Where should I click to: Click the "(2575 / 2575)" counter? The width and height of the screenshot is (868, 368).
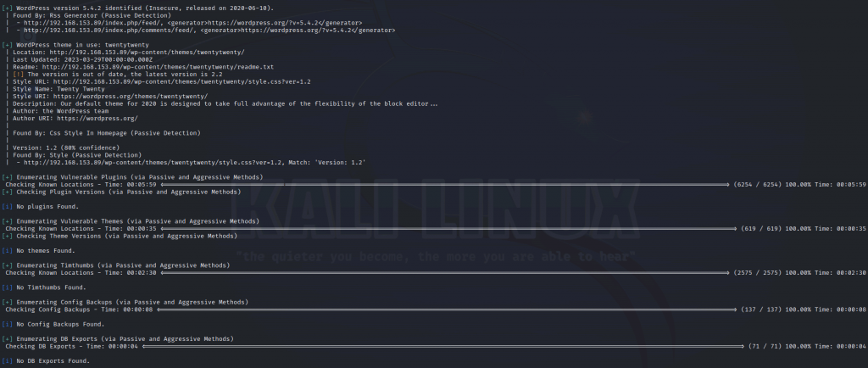tap(757, 273)
